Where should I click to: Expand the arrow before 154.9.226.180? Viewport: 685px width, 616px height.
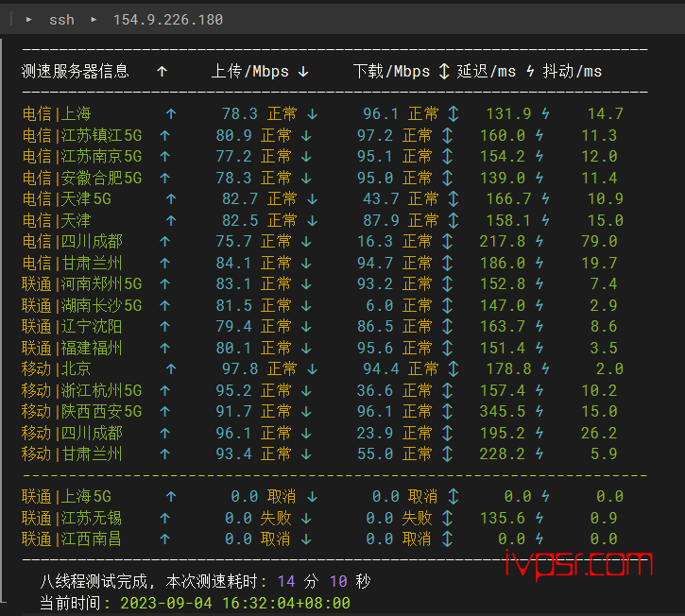coord(94,20)
